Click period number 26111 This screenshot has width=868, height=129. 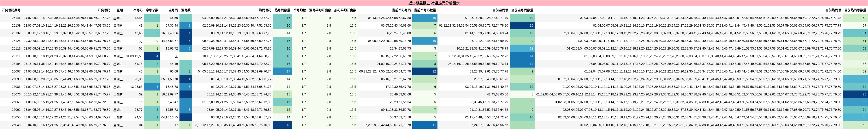16,56
